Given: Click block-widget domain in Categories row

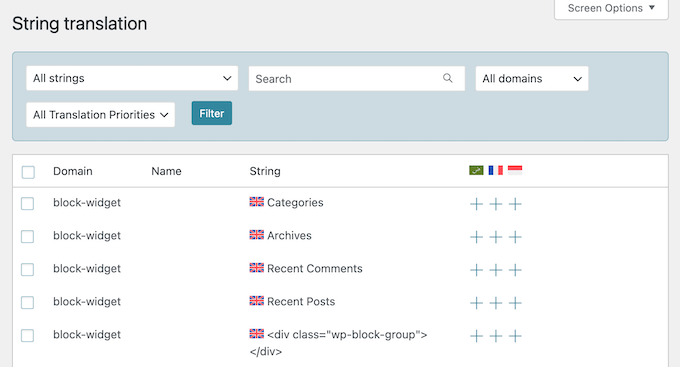Looking at the screenshot, I should pyautogui.click(x=87, y=203).
